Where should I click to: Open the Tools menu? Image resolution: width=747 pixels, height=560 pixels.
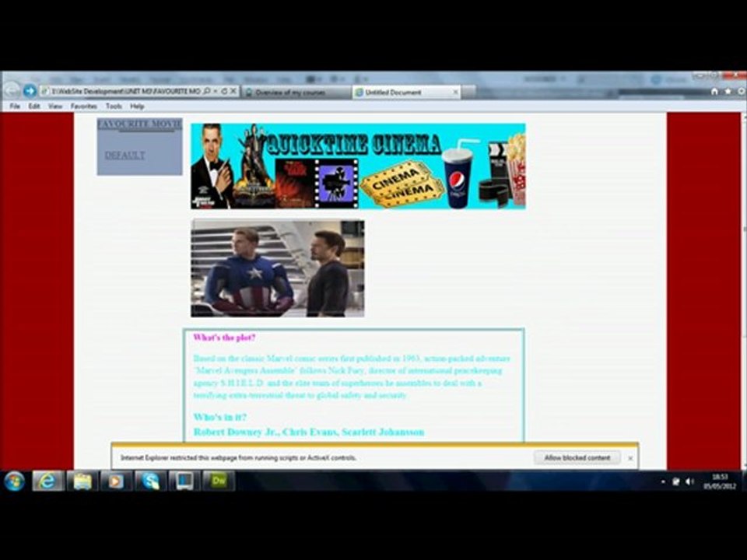[x=114, y=107]
